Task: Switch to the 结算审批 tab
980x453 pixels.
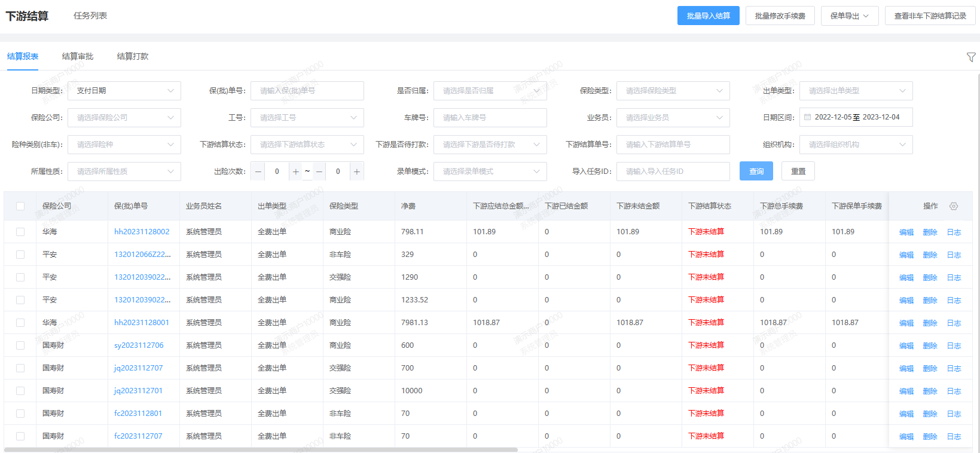Action: pyautogui.click(x=78, y=56)
